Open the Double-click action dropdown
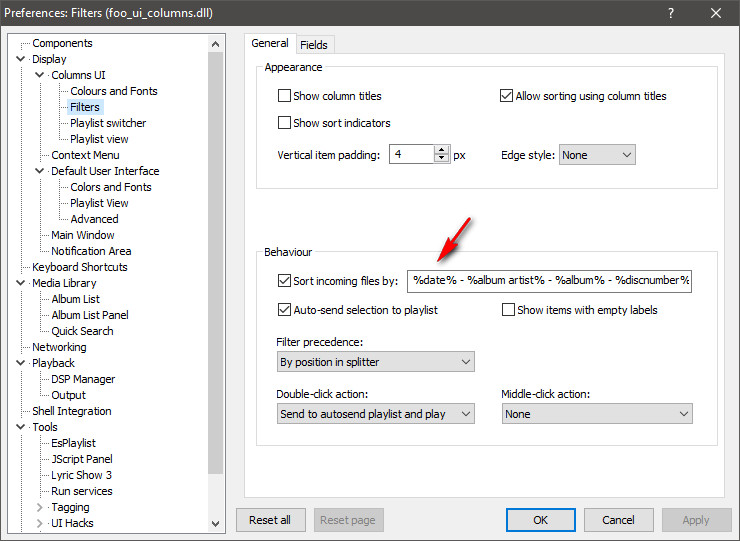Viewport: 740px width, 541px height. (x=375, y=414)
